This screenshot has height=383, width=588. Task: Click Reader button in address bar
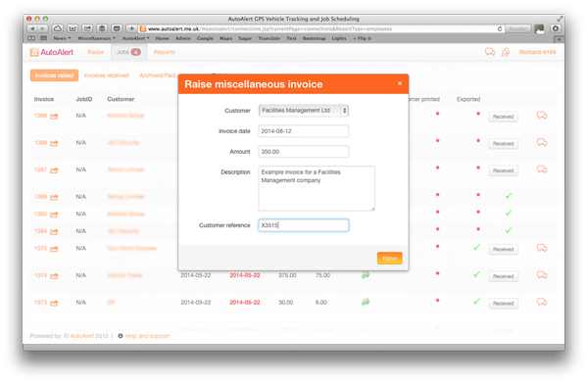(517, 28)
